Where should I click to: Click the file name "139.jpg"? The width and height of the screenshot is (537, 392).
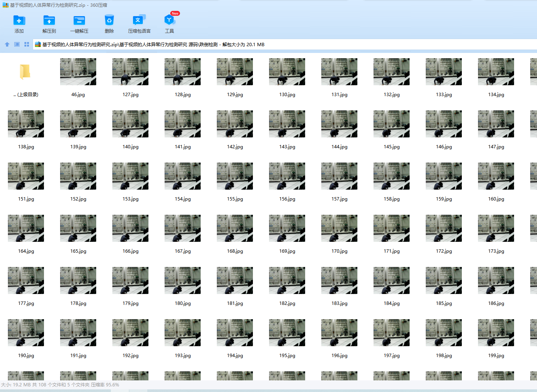78,147
